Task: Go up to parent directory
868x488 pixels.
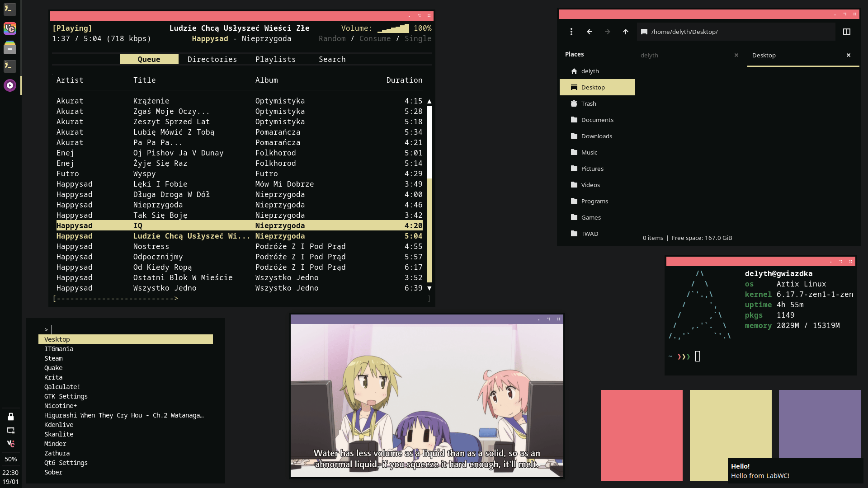Action: pos(626,32)
